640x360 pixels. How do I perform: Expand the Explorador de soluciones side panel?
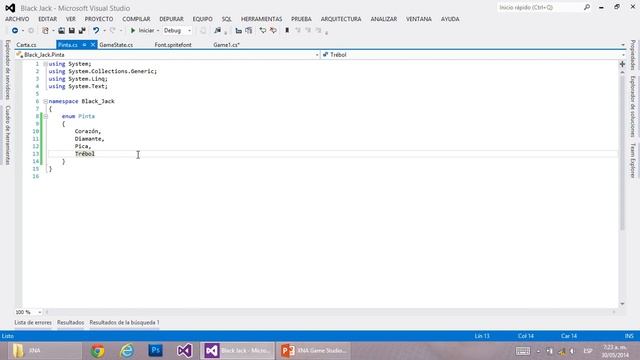pyautogui.click(x=633, y=107)
